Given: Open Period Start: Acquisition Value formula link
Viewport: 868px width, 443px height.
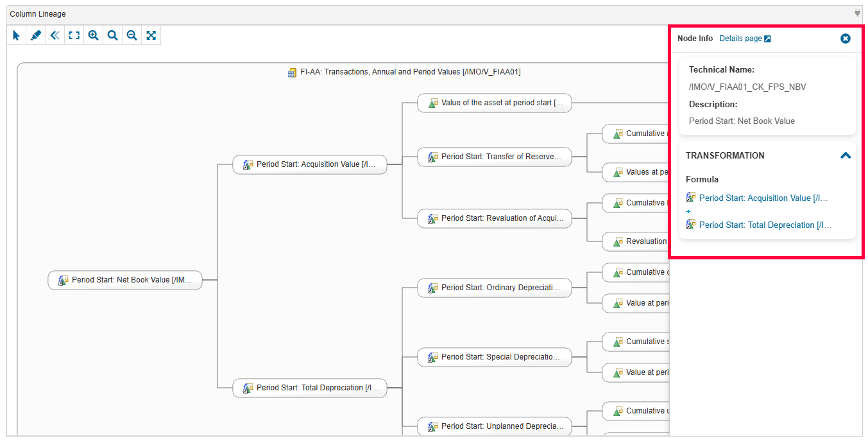Looking at the screenshot, I should point(763,198).
